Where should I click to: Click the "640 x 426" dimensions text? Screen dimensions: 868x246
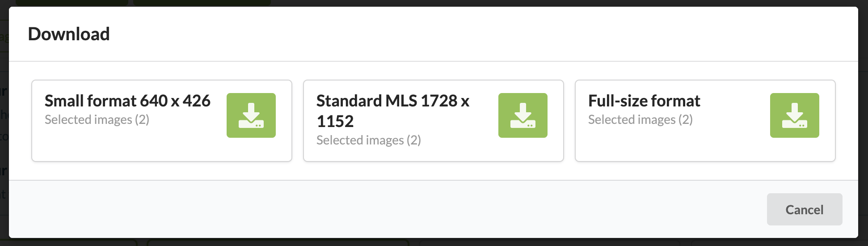pyautogui.click(x=175, y=101)
